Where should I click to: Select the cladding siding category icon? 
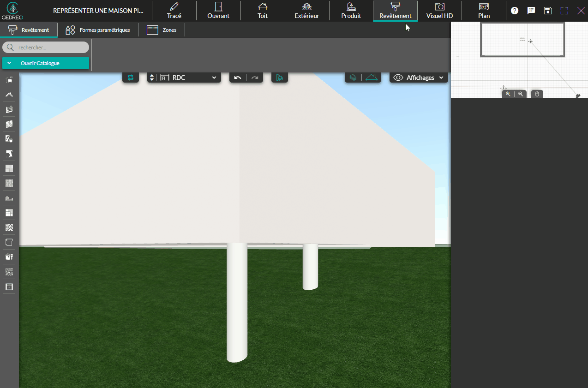(9, 109)
